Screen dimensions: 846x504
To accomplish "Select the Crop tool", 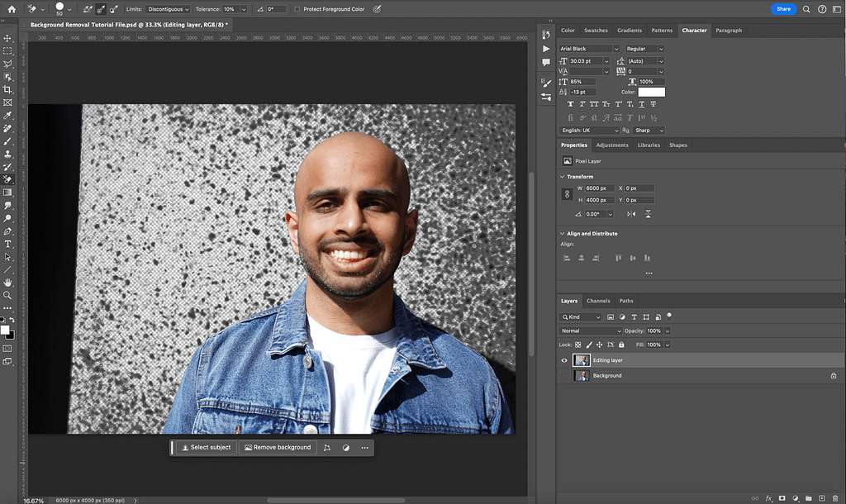I will 8,89.
